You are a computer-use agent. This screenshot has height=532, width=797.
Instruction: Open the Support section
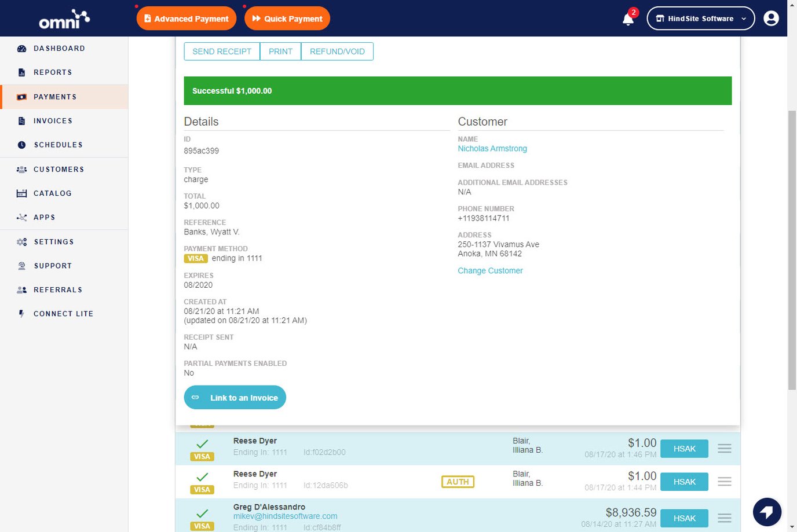click(x=53, y=266)
